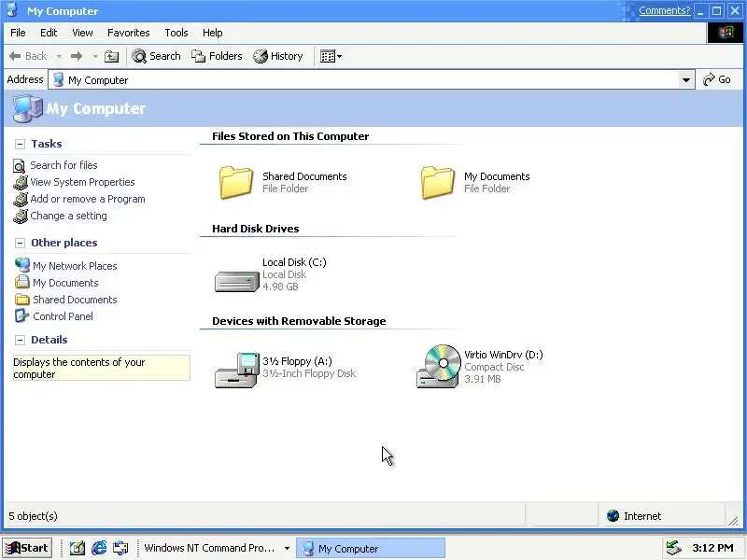Click the Start button

click(27, 548)
